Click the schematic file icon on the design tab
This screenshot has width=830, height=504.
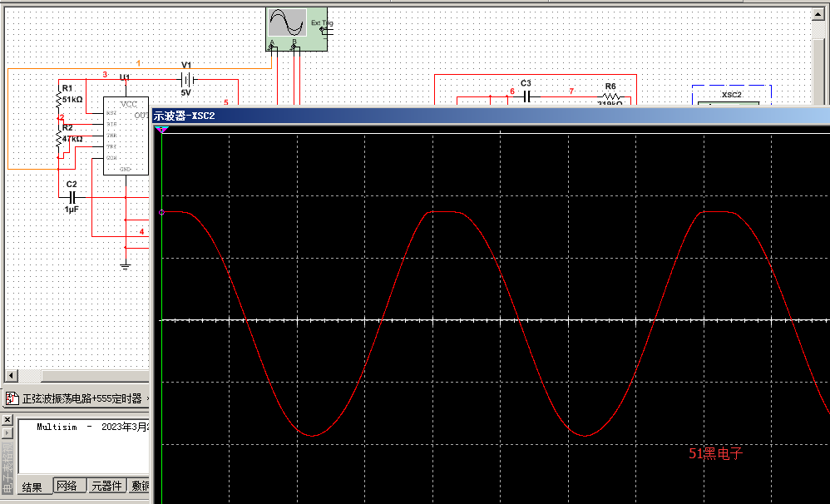click(x=12, y=398)
